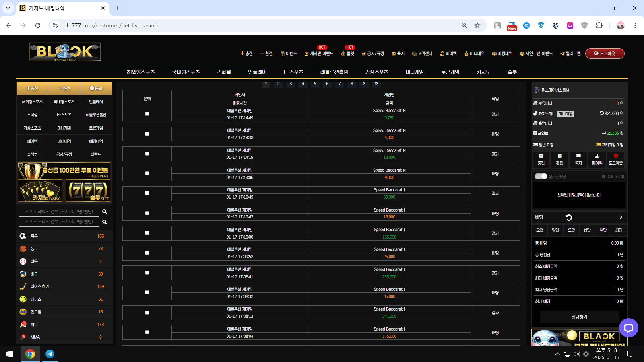Check box for bet at 01-17 17:14:38

147,134
